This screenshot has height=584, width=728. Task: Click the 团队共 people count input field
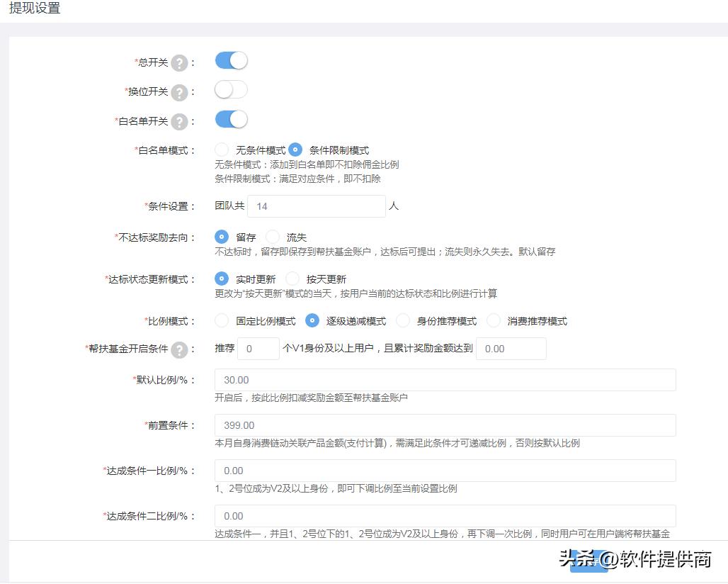tap(316, 206)
